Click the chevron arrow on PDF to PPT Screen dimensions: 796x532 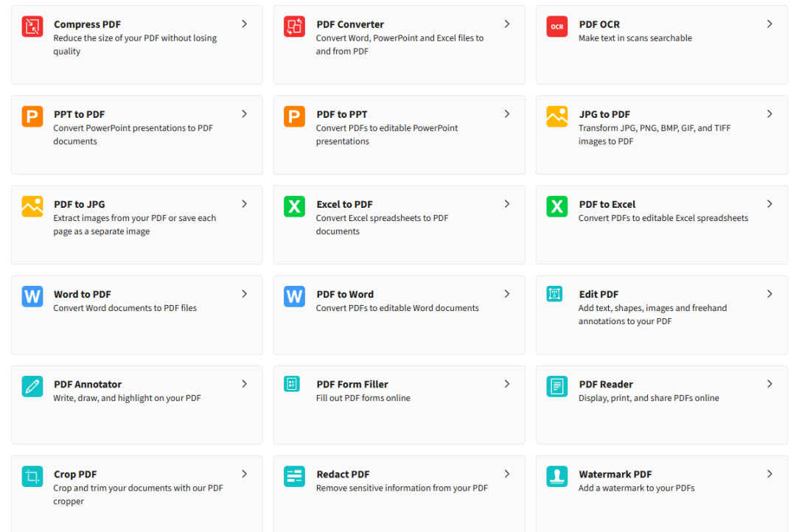pos(507,114)
